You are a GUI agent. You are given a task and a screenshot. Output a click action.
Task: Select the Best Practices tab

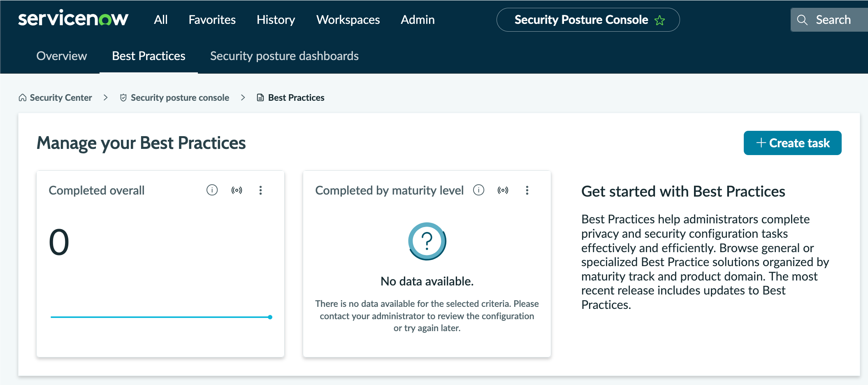point(149,56)
